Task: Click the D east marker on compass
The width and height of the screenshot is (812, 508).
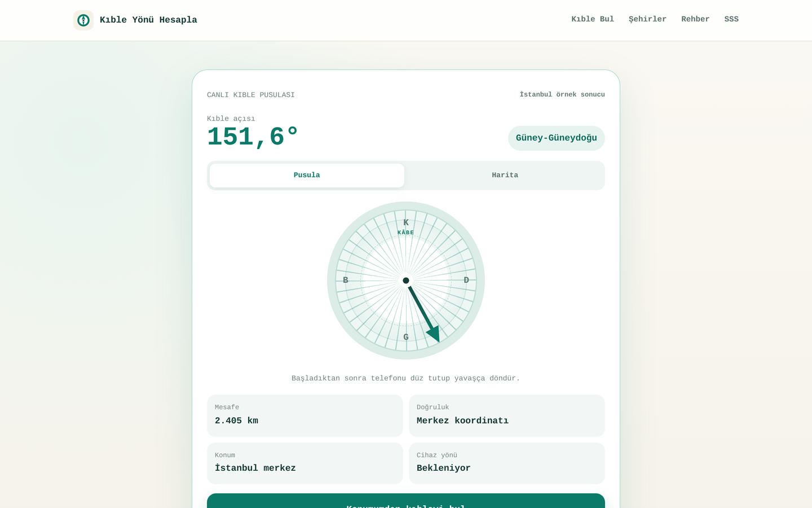Action: click(x=466, y=280)
